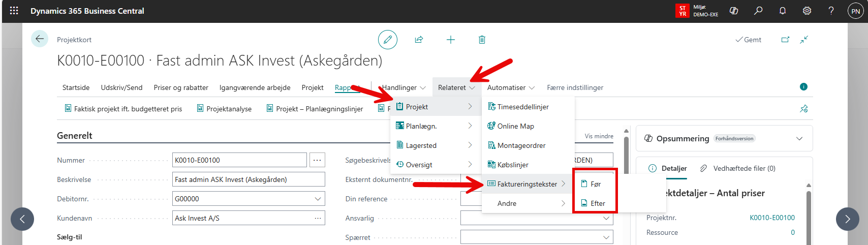Select the Startside tab
Image resolution: width=868 pixels, height=245 pixels.
[x=76, y=87]
